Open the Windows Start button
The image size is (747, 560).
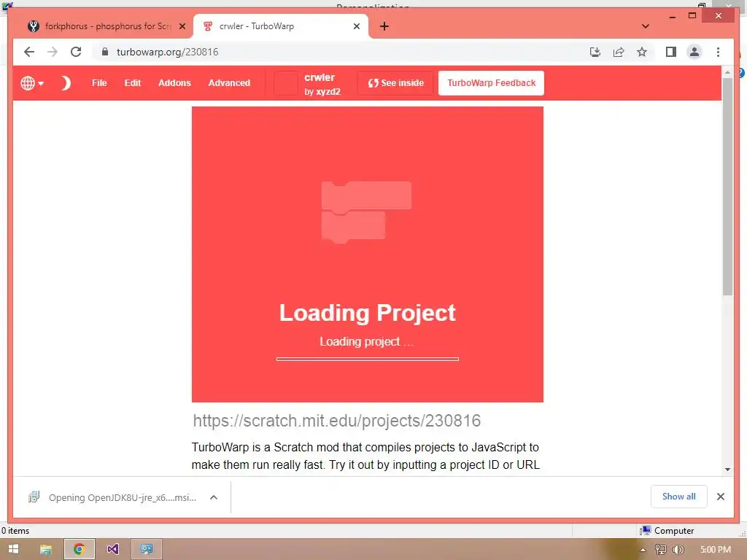tap(13, 549)
